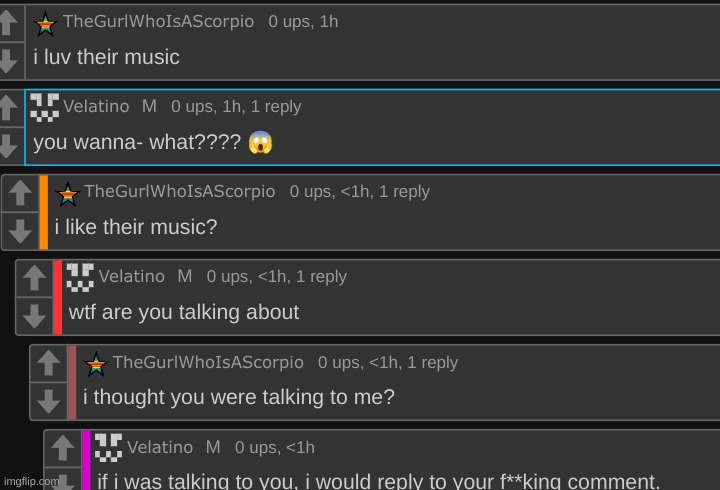Upvote the "if i was talking to you" comment
The image size is (720, 490).
62,449
